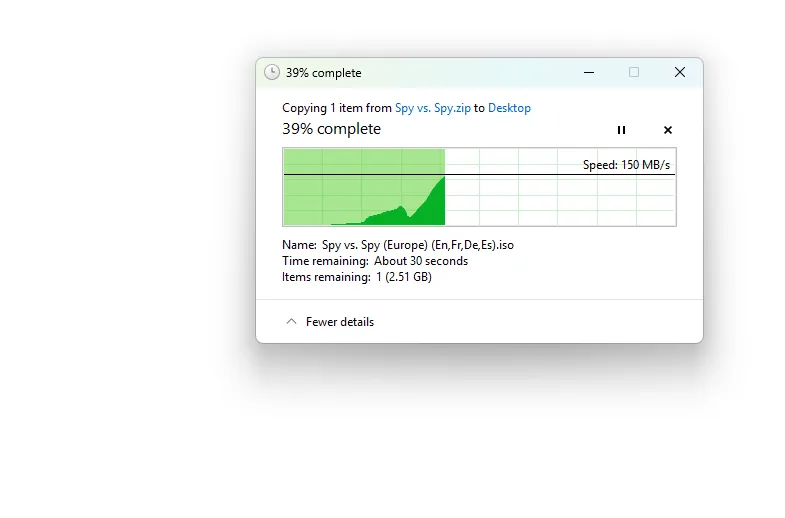
Task: Close the copy progress window
Action: [680, 72]
